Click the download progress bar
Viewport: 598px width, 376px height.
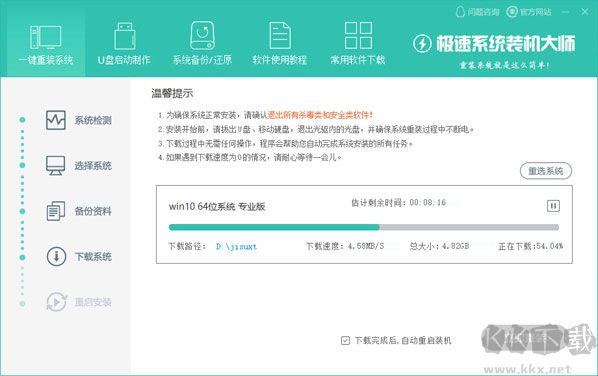364,227
